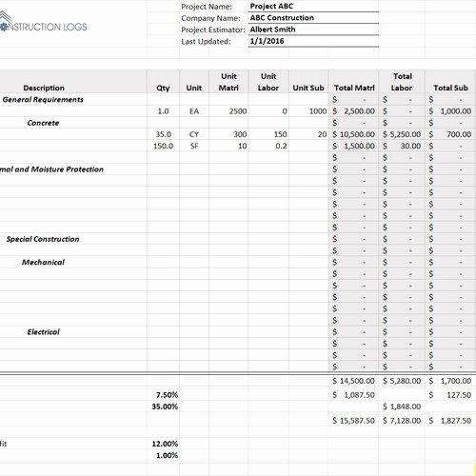
Task: Select the CY unit cell
Action: [194, 134]
